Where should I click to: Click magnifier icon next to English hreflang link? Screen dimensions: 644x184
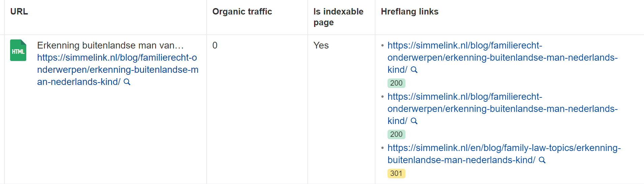542,160
